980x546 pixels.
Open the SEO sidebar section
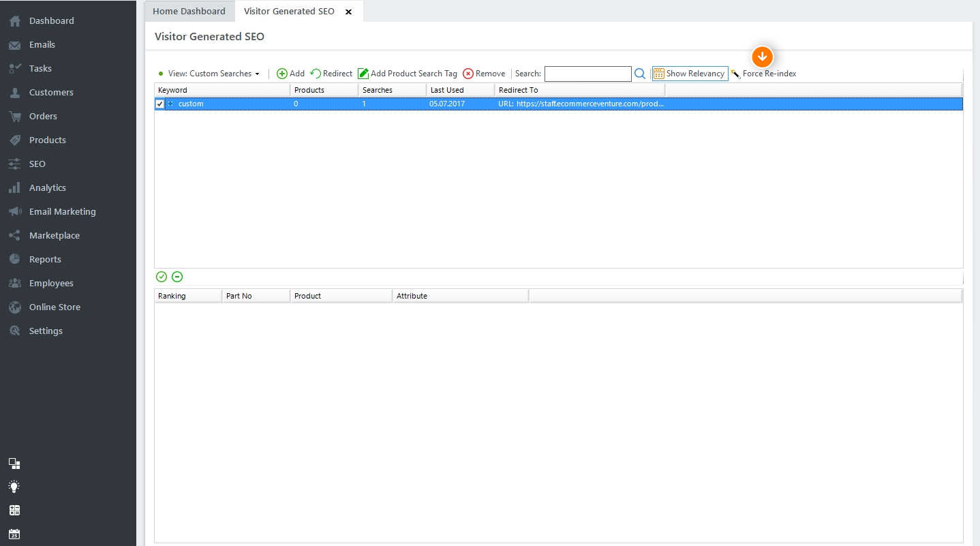pyautogui.click(x=37, y=164)
